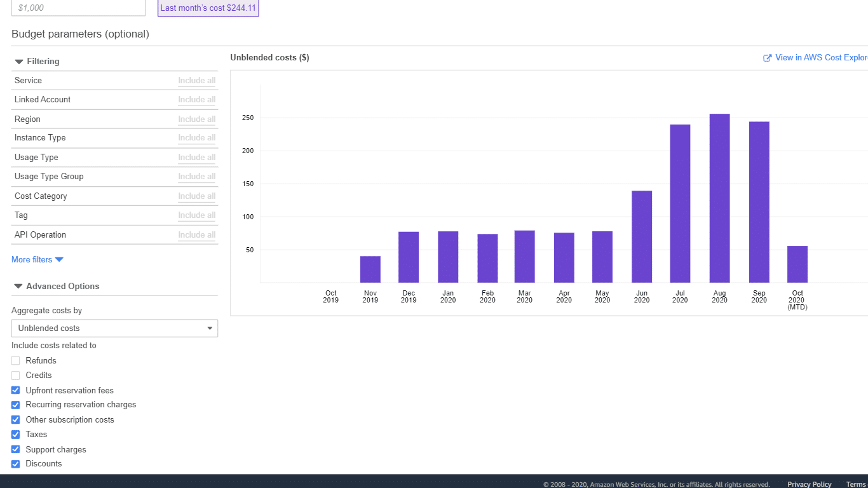Uncheck Recurring reservation charges
Viewport: 868px width, 488px height.
[15, 405]
